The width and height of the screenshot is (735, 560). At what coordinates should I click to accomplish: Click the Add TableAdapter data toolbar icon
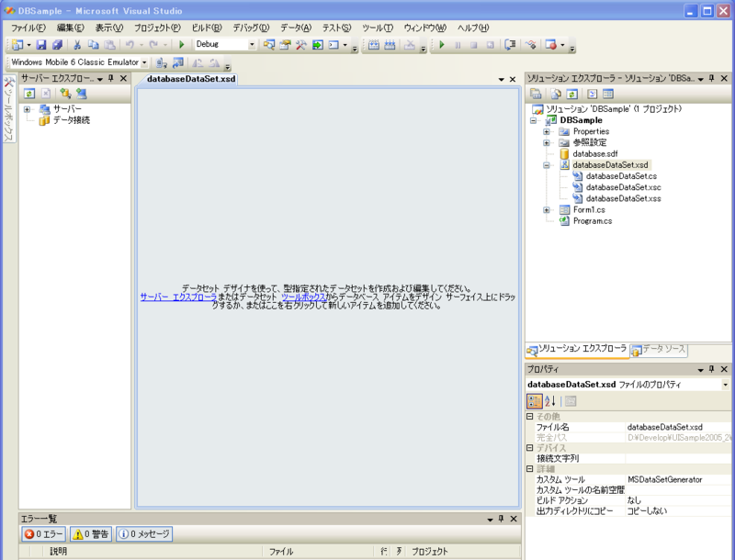click(x=374, y=45)
